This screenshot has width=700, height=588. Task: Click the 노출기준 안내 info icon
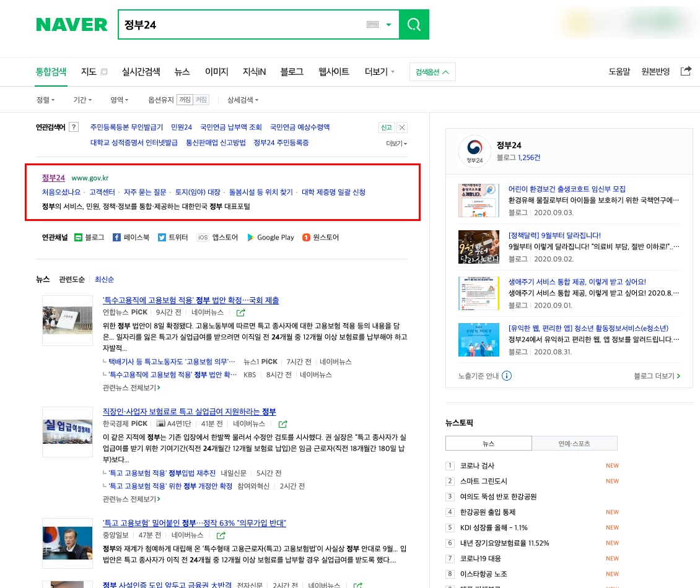tap(507, 376)
